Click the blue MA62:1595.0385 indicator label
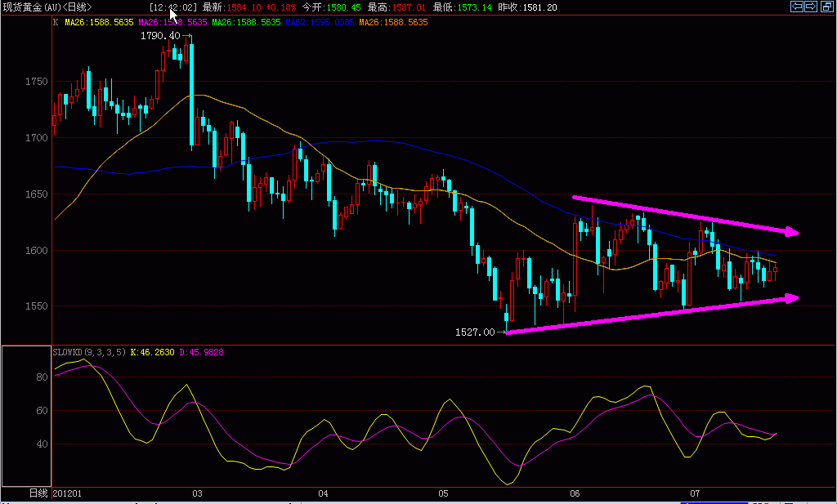This screenshot has height=504, width=837. pyautogui.click(x=320, y=22)
